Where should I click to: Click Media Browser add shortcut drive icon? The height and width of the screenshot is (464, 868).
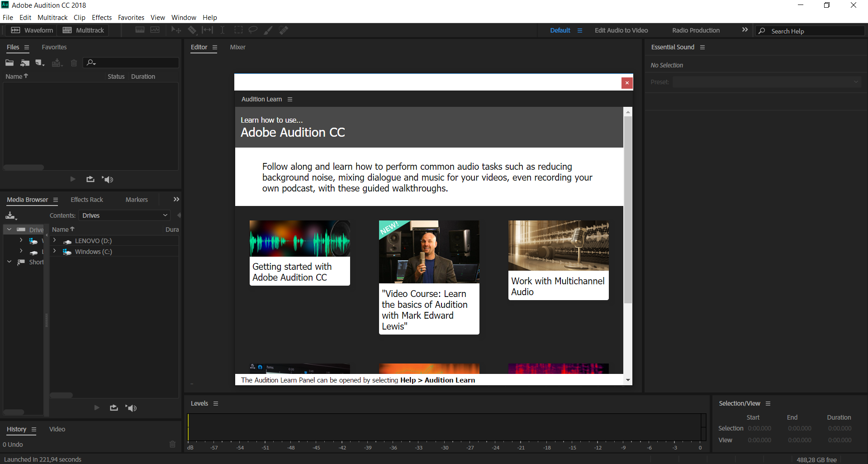coord(11,215)
